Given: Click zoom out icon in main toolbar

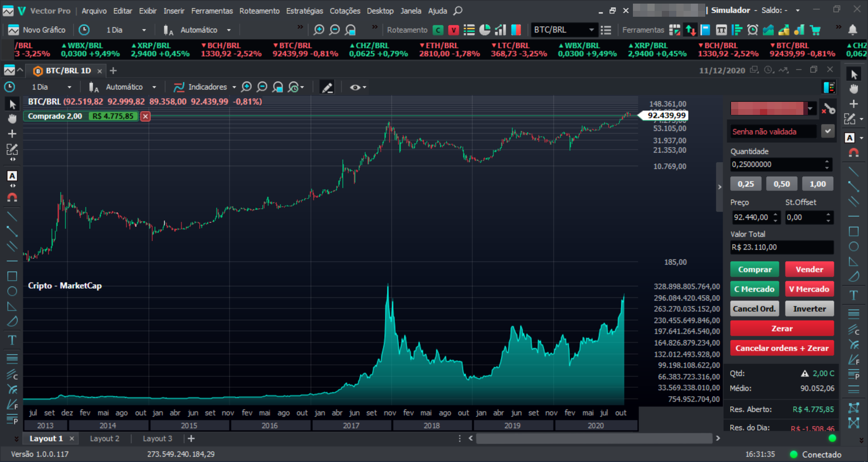Looking at the screenshot, I should 335,30.
